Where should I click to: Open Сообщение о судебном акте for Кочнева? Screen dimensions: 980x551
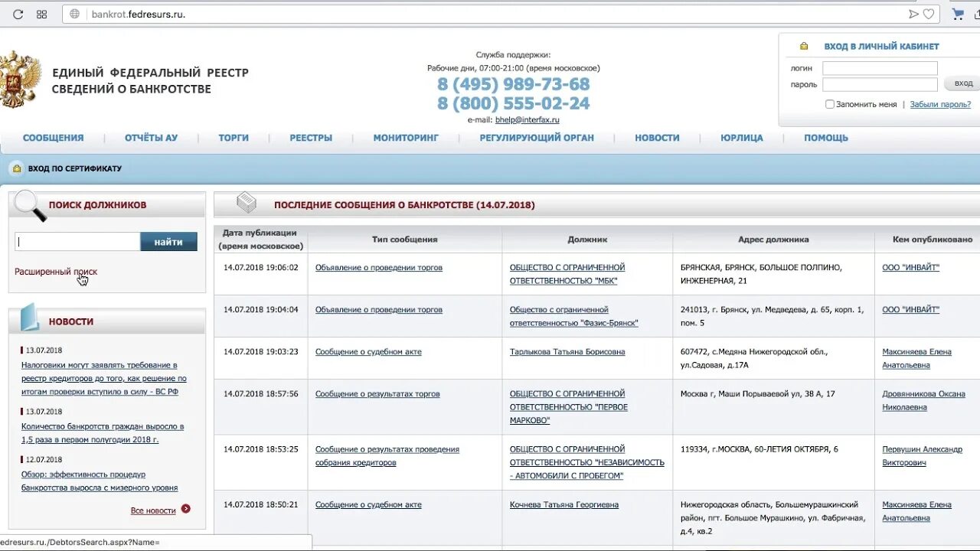point(368,505)
